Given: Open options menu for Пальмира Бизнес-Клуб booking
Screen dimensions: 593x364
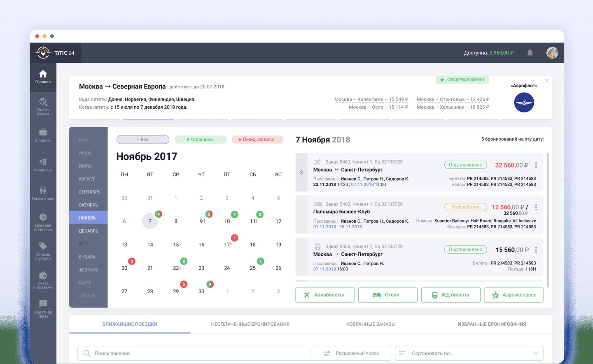Looking at the screenshot, I should point(536,208).
